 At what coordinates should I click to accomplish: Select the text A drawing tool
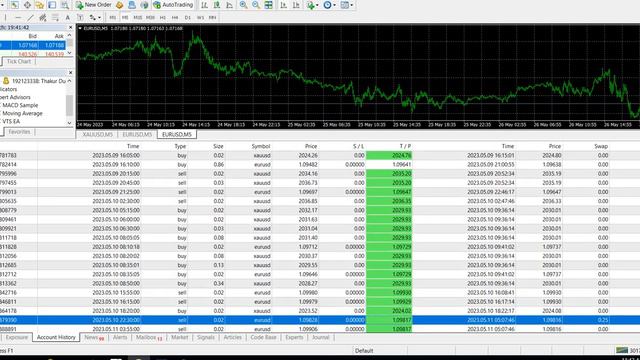68,18
